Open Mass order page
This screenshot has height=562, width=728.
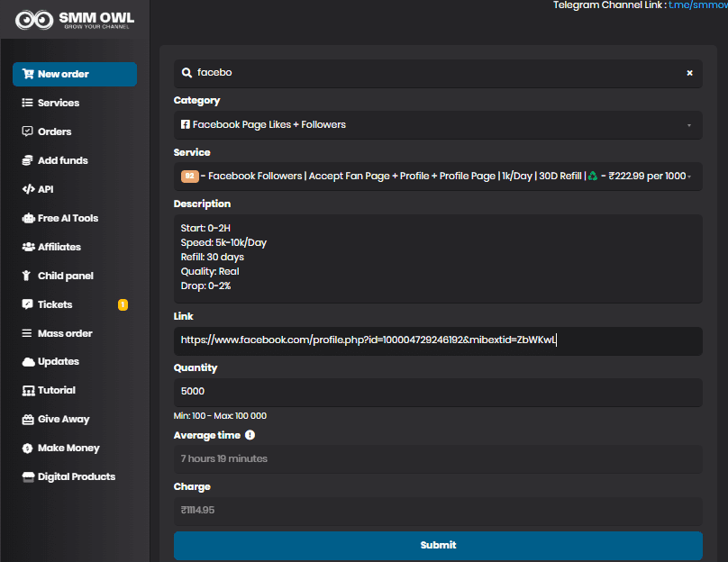point(64,333)
